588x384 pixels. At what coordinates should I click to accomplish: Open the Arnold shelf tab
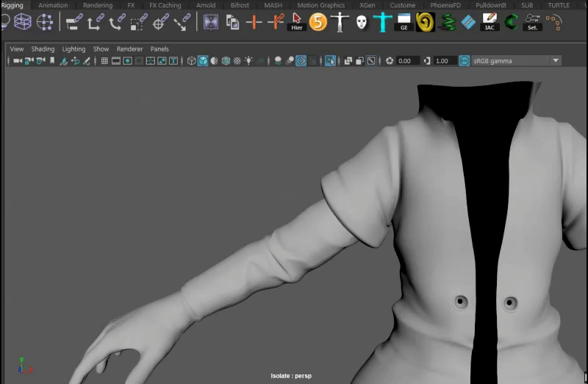[206, 5]
